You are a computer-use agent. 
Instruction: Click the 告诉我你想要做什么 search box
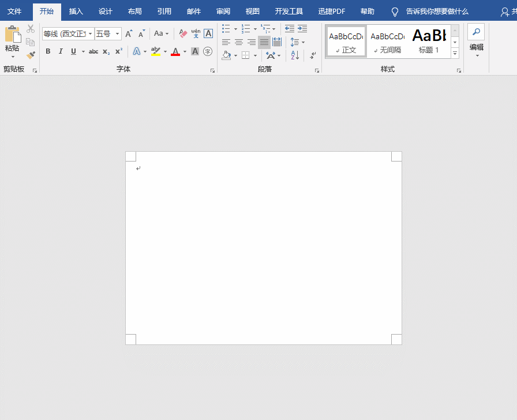pyautogui.click(x=437, y=12)
